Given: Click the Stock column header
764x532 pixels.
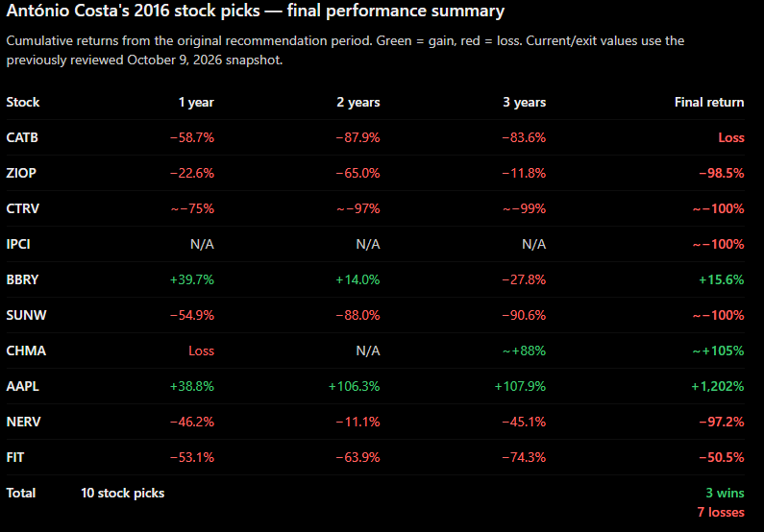Looking at the screenshot, I should (x=22, y=102).
